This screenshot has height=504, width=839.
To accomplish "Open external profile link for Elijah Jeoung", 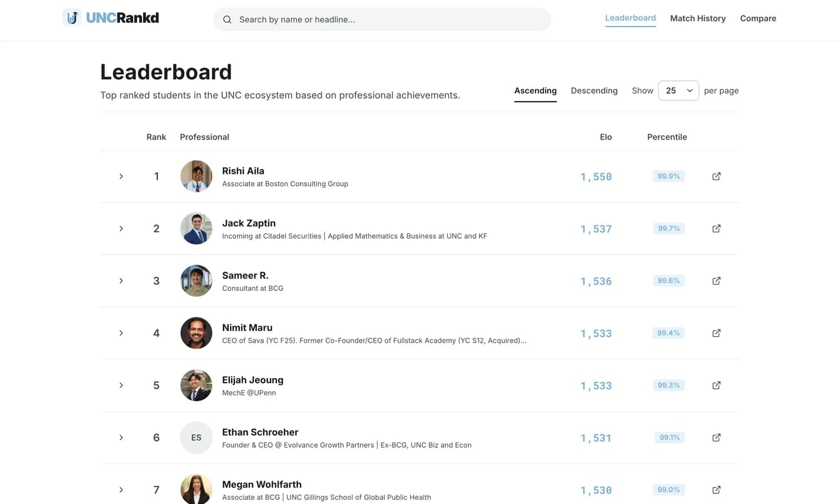I will pos(716,385).
